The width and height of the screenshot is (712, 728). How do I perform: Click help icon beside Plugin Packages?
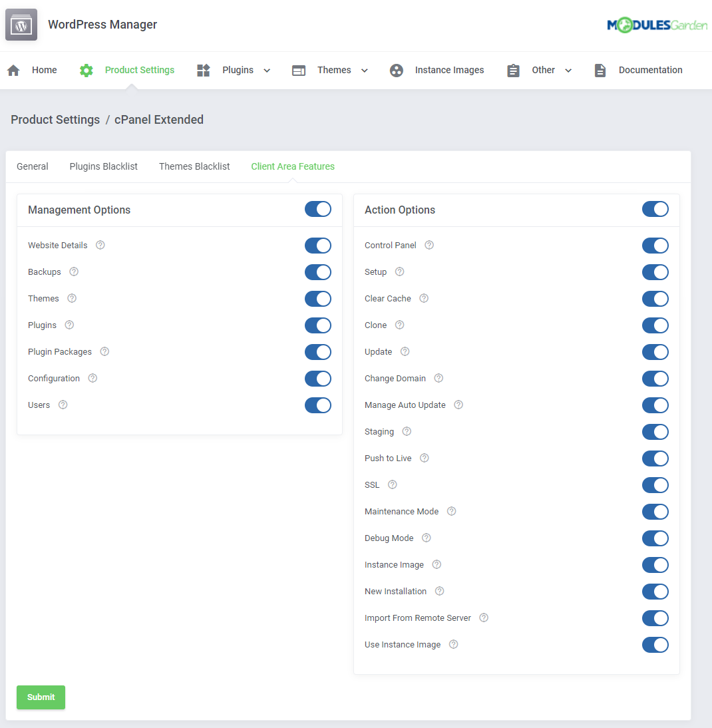[105, 351]
